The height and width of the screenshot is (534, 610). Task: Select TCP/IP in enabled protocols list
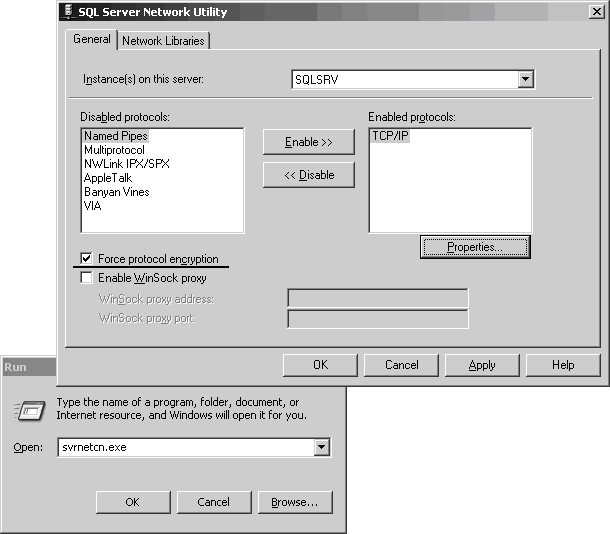tap(389, 136)
